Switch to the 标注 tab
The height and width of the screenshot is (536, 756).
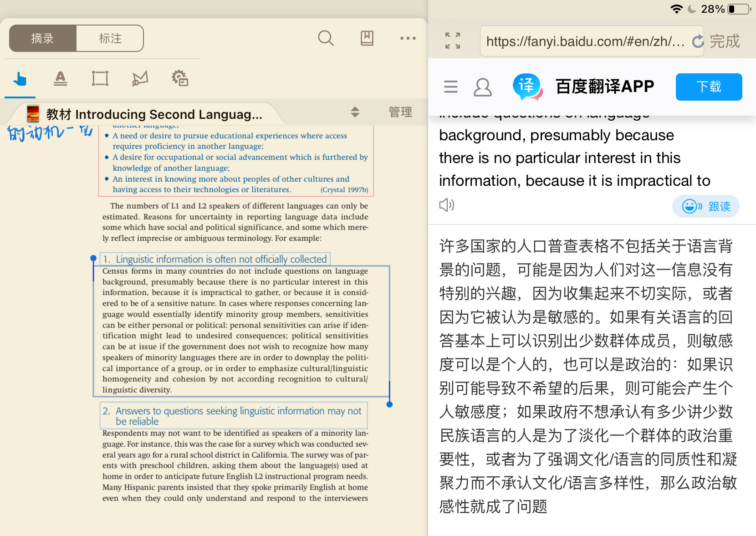click(110, 38)
